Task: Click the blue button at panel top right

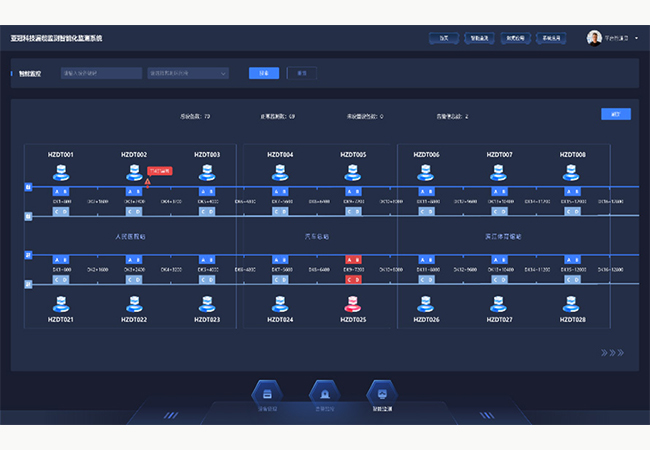Action: 615,114
